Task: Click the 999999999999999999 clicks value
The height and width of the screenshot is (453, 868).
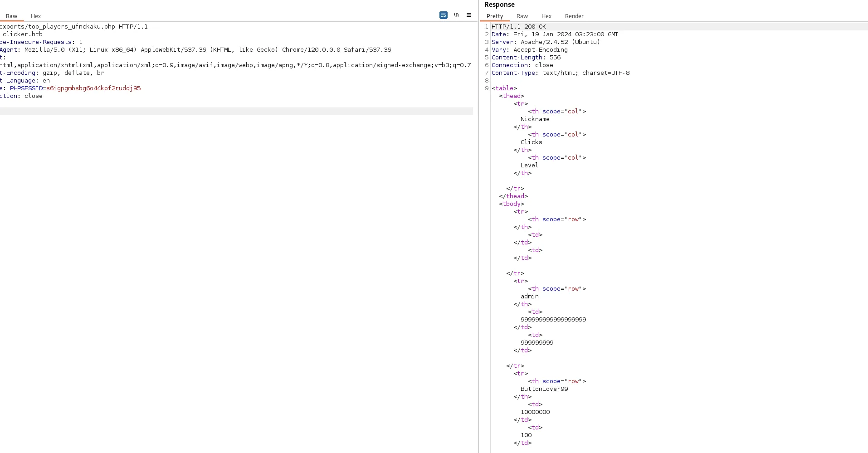Action: 553,320
